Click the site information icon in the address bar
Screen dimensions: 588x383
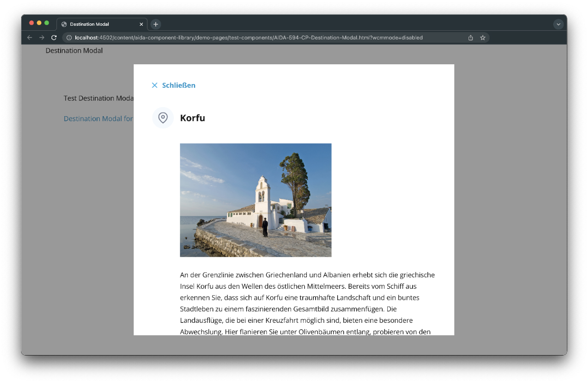(68, 37)
